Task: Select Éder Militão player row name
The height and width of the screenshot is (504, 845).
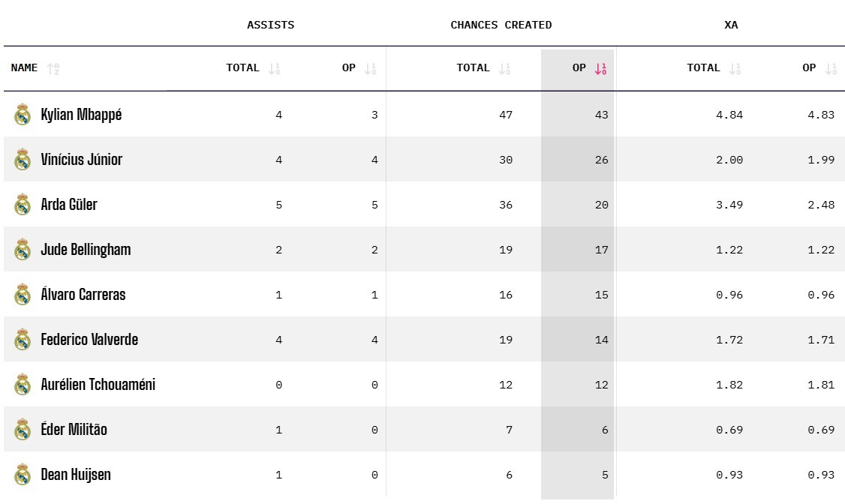Action: coord(74,430)
